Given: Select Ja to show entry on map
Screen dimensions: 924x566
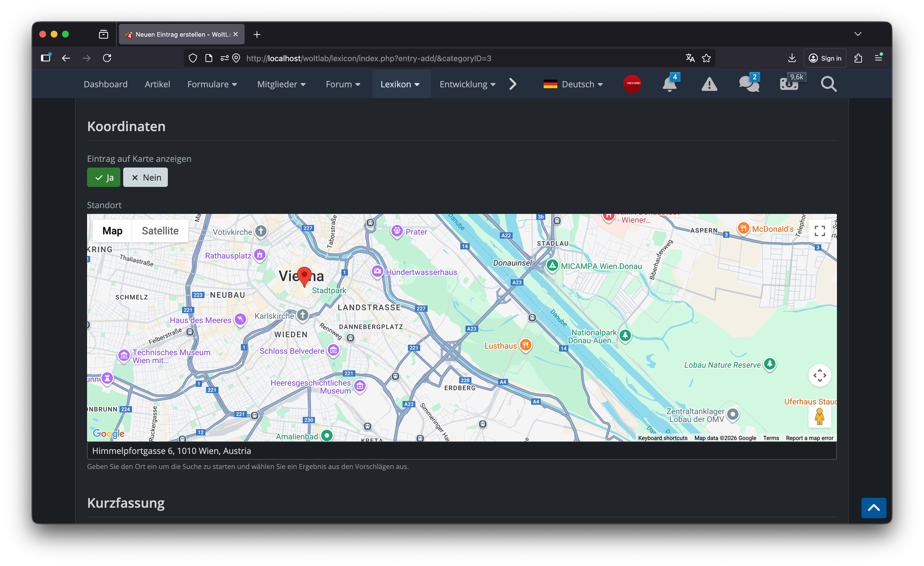Looking at the screenshot, I should coord(104,178).
